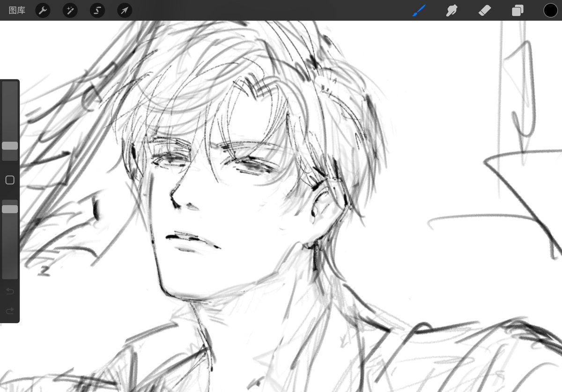The width and height of the screenshot is (562, 392).
Task: Open the Actions wrench menu
Action: pyautogui.click(x=43, y=10)
